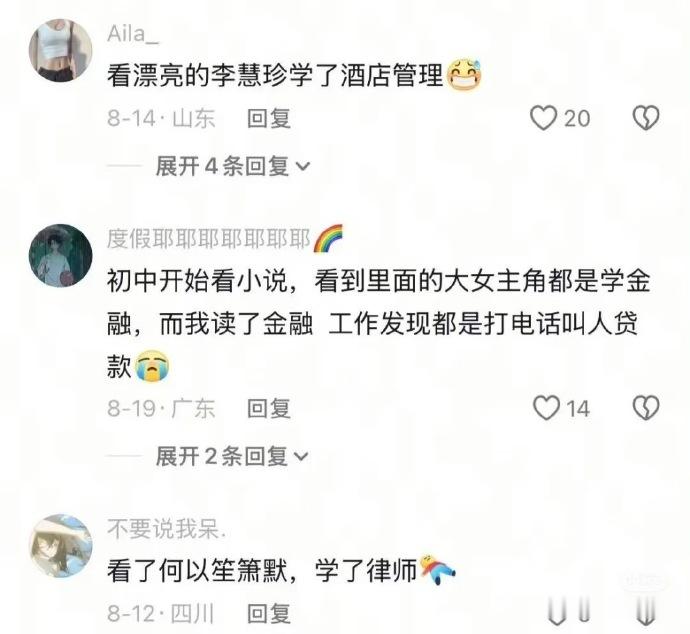Select comment text 看漂亮的李慧珍学了酒店管理

point(275,76)
